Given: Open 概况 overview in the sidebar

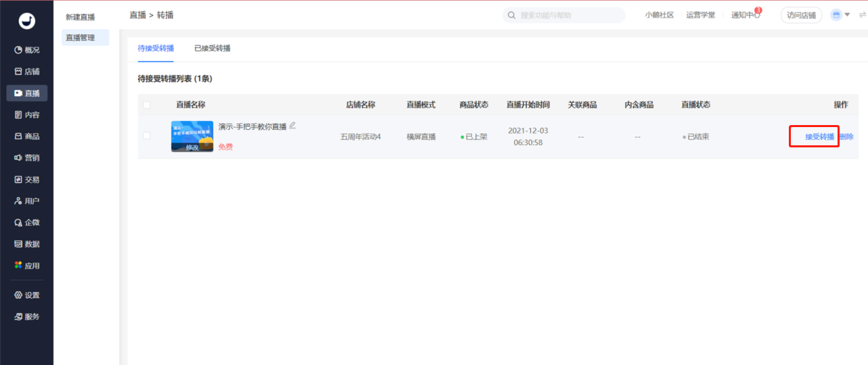Looking at the screenshot, I should pyautogui.click(x=27, y=50).
